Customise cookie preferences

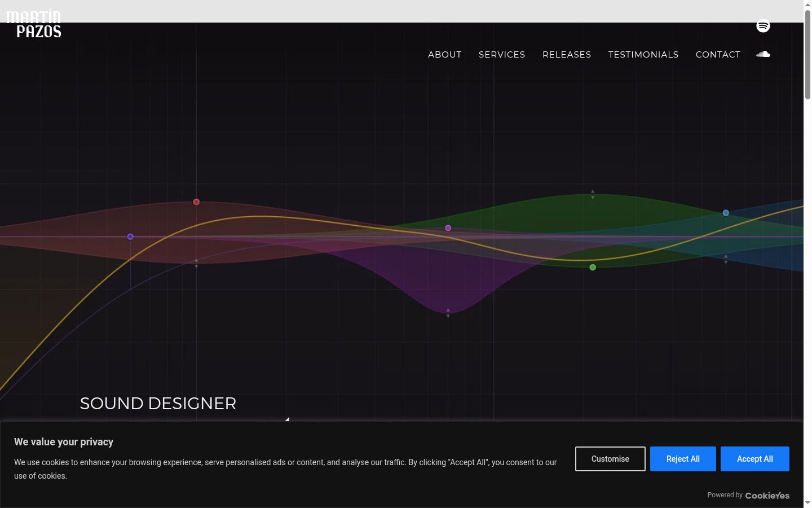coord(610,459)
